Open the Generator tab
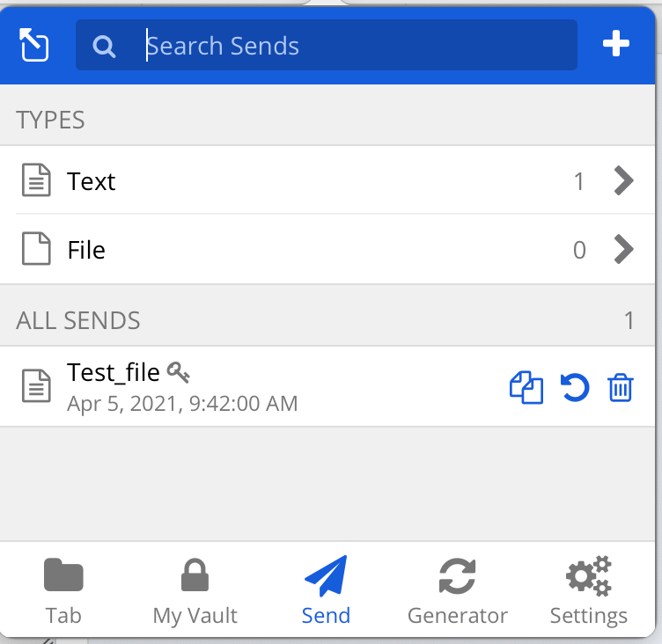The image size is (662, 644). [458, 591]
